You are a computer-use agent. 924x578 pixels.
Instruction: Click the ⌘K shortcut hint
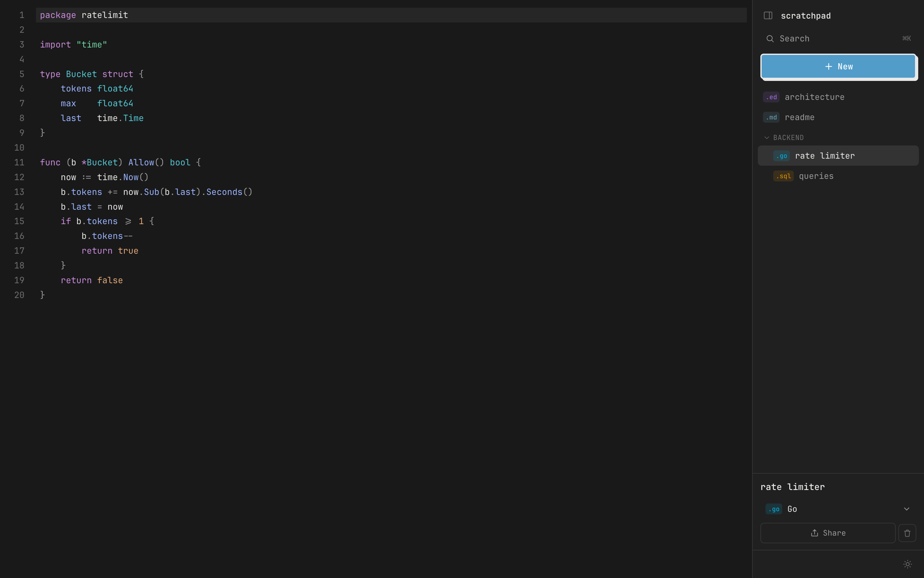click(906, 38)
